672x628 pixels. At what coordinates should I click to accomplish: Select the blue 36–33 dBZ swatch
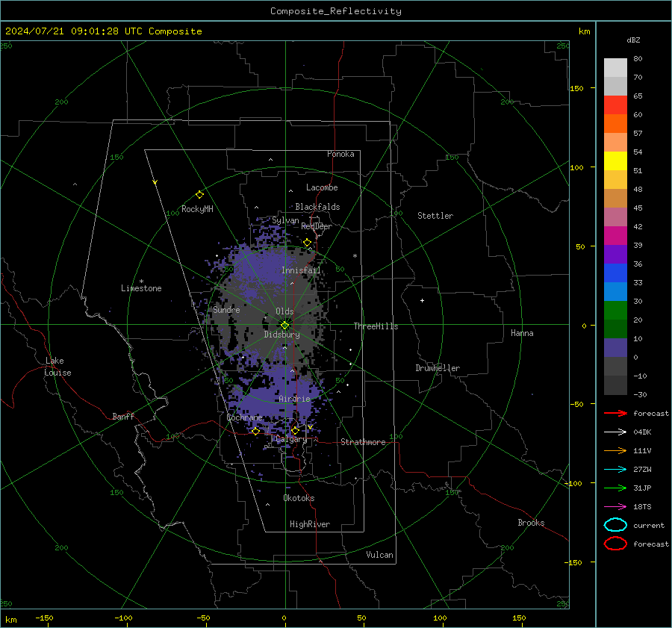(615, 273)
